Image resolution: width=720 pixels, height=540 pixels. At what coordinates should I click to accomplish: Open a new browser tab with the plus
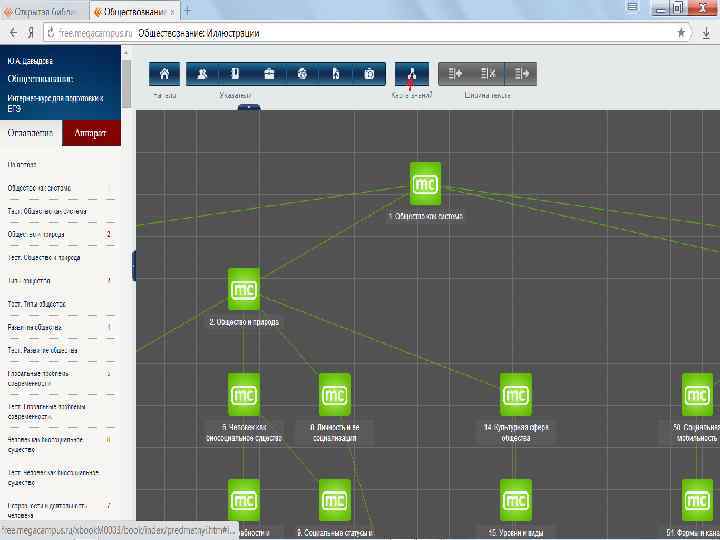(x=187, y=11)
